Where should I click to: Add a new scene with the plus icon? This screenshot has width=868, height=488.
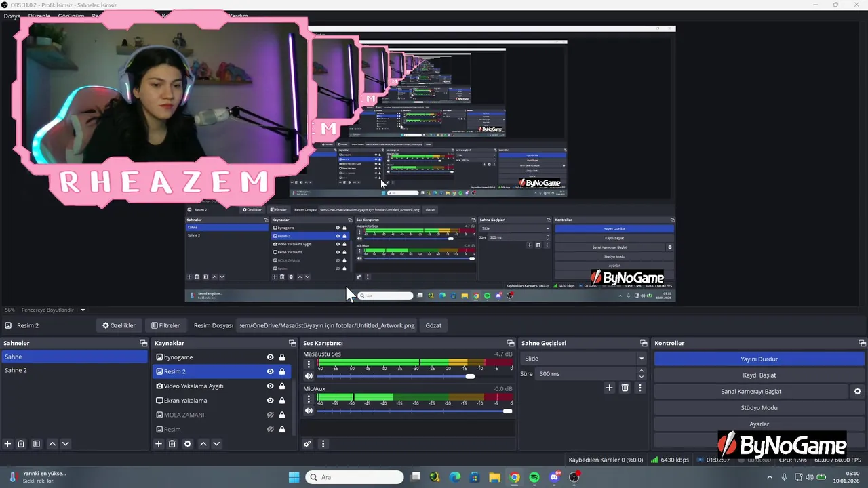(x=8, y=444)
